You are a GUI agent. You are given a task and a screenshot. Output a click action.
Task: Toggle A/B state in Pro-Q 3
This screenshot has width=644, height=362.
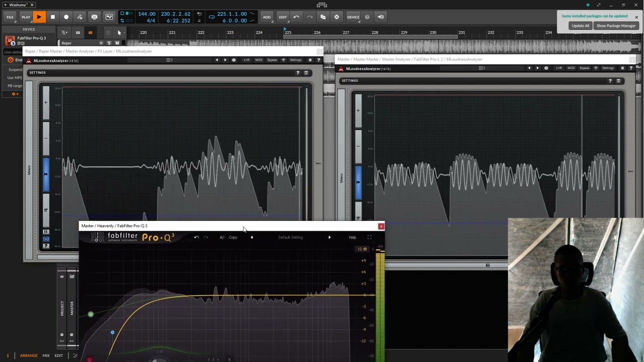tap(222, 237)
